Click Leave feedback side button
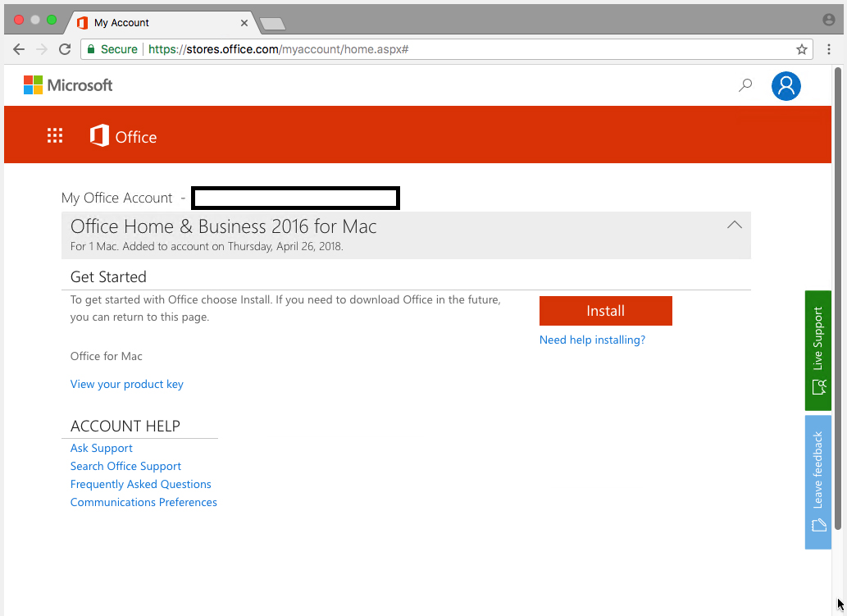 [x=818, y=481]
